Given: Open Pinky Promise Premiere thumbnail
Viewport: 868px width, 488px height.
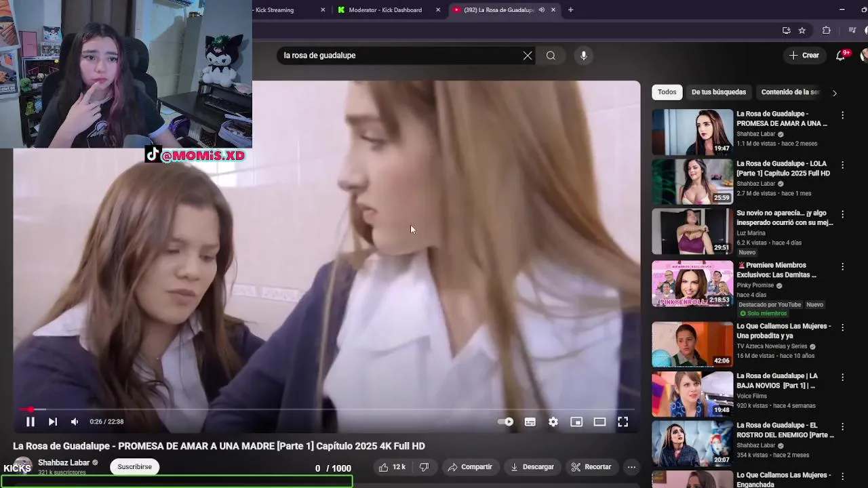Looking at the screenshot, I should (692, 283).
